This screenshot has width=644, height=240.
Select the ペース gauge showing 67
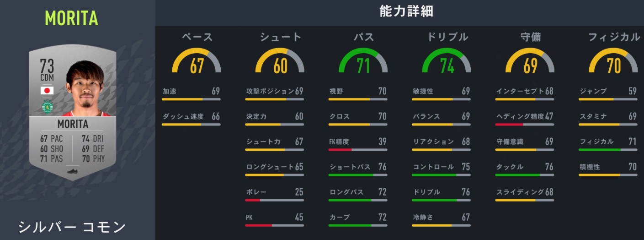pyautogui.click(x=197, y=63)
